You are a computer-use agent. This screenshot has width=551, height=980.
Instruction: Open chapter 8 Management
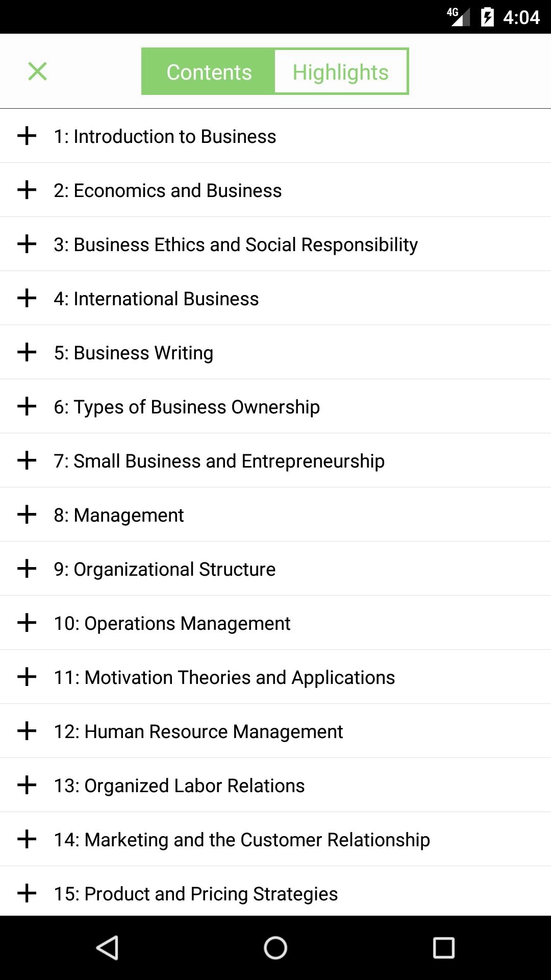tap(119, 515)
